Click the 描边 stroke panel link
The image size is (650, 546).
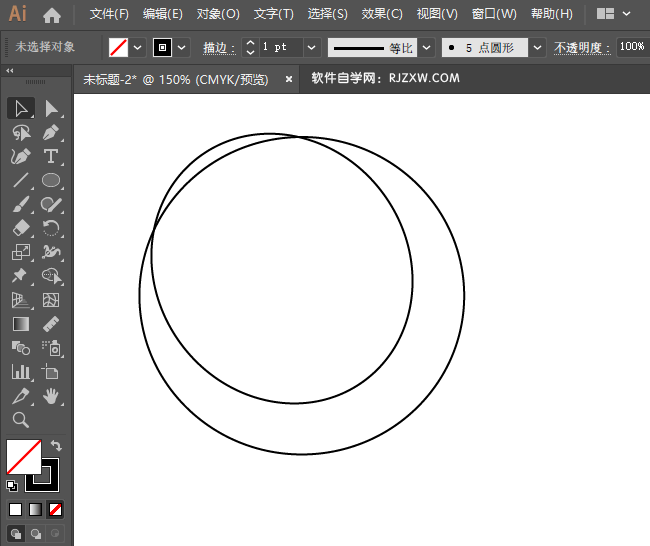[x=218, y=47]
